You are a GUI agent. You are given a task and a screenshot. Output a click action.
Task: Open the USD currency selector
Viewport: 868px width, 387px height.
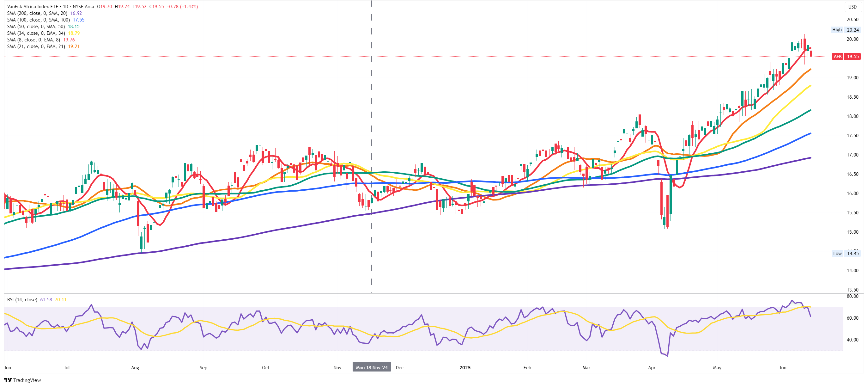852,7
